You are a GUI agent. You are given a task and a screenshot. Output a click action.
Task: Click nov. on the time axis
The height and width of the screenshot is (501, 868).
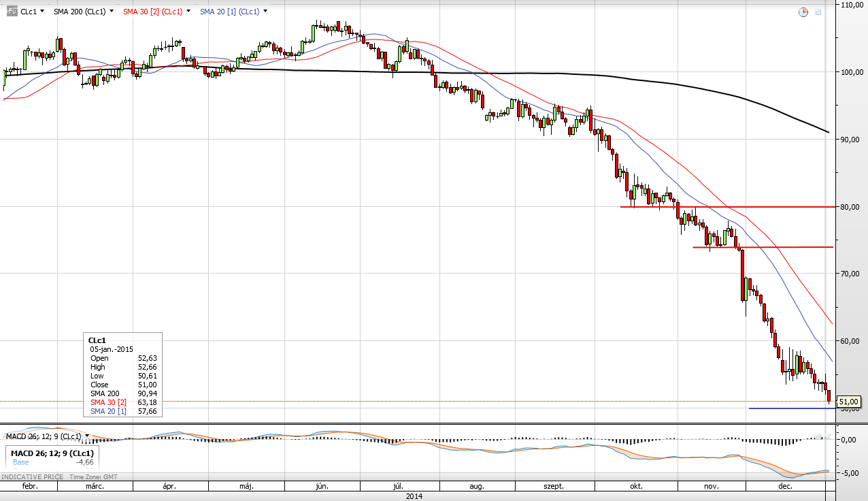[x=712, y=487]
